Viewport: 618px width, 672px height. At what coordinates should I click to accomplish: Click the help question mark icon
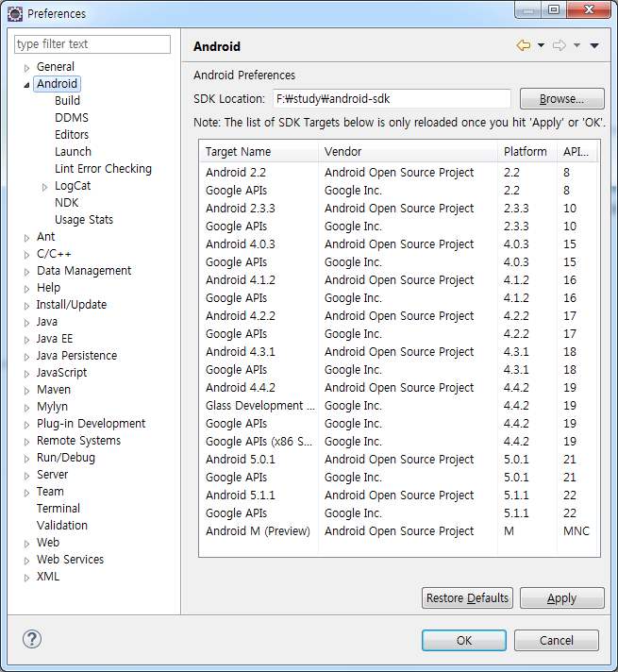[x=32, y=639]
